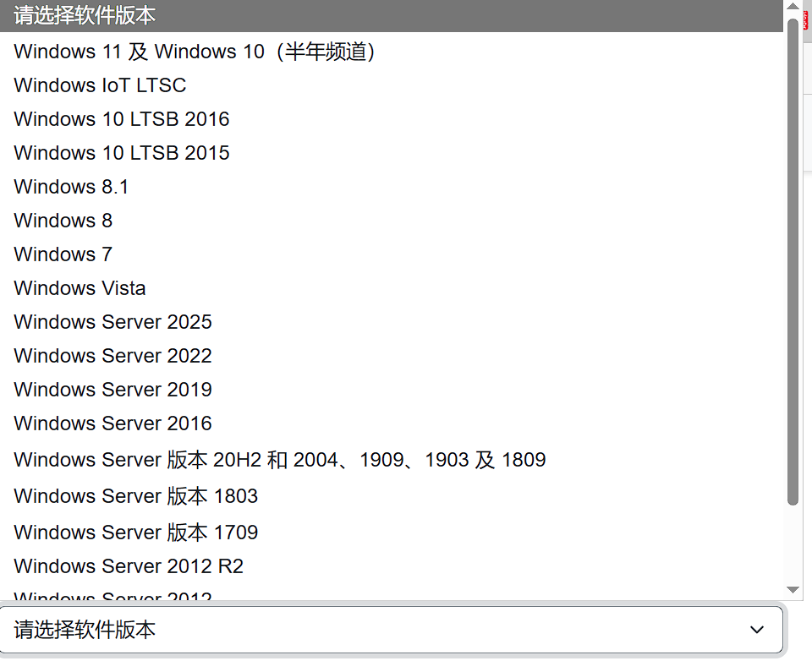Select Windows Vista entry
The height and width of the screenshot is (661, 812).
tap(392, 287)
